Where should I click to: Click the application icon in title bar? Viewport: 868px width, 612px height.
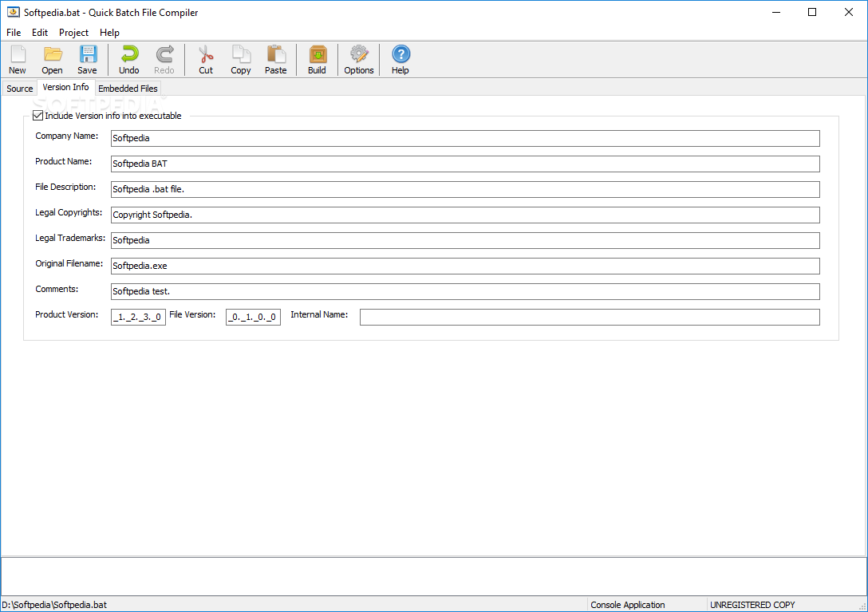point(14,12)
